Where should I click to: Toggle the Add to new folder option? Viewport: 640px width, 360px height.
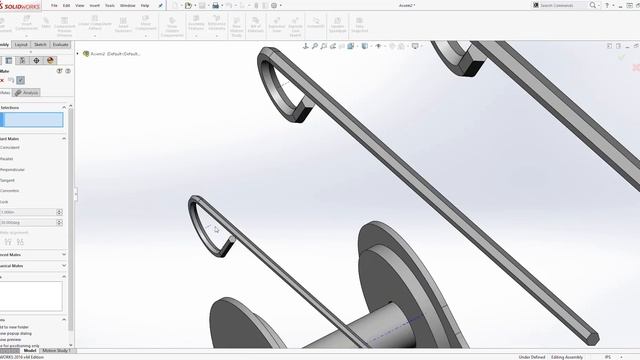tap(15, 327)
